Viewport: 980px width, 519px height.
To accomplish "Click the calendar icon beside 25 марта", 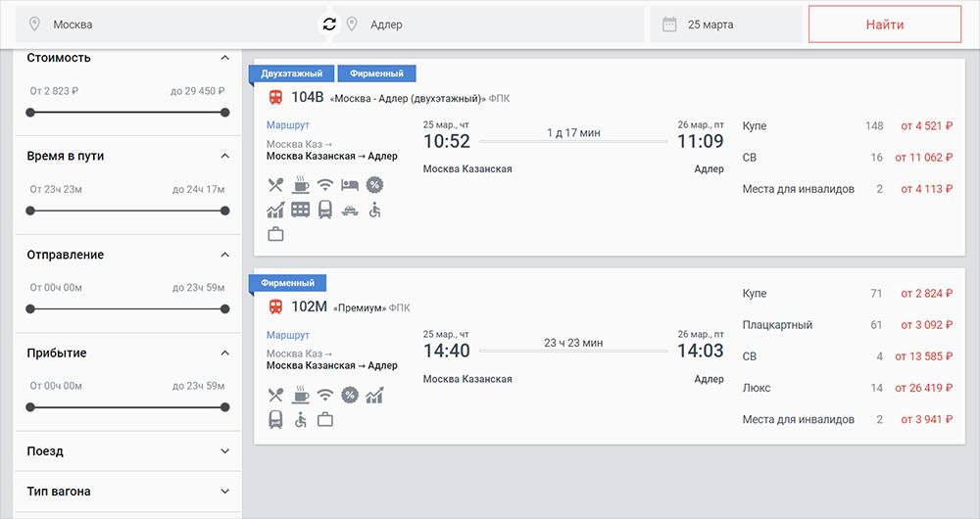I will pos(669,24).
